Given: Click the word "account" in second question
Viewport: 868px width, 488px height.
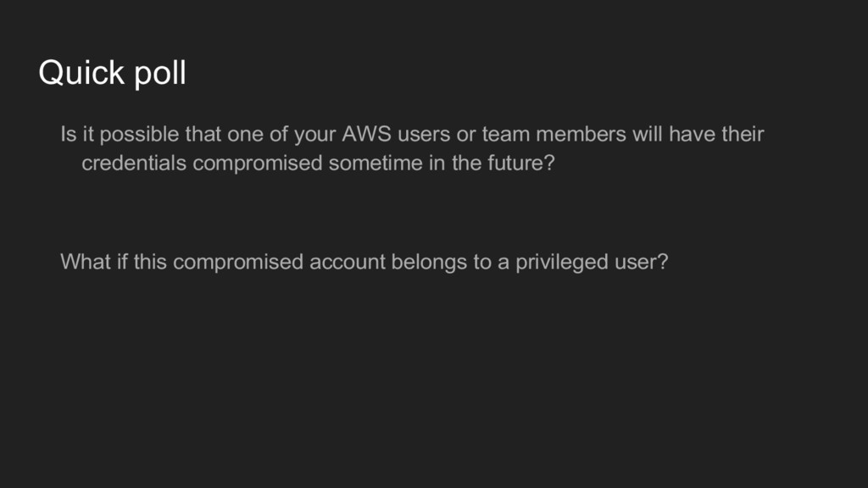Looking at the screenshot, I should coord(347,262).
